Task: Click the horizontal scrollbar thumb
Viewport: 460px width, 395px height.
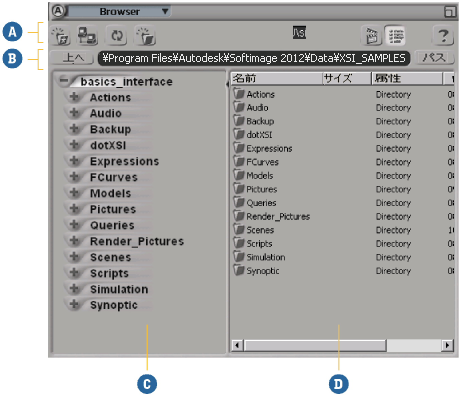Action: [x=315, y=345]
